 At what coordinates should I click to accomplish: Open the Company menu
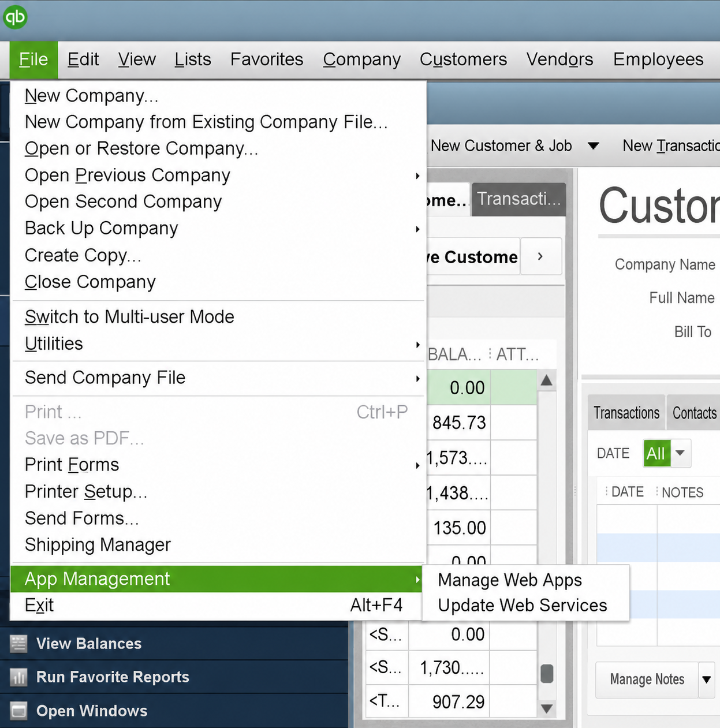click(x=362, y=59)
